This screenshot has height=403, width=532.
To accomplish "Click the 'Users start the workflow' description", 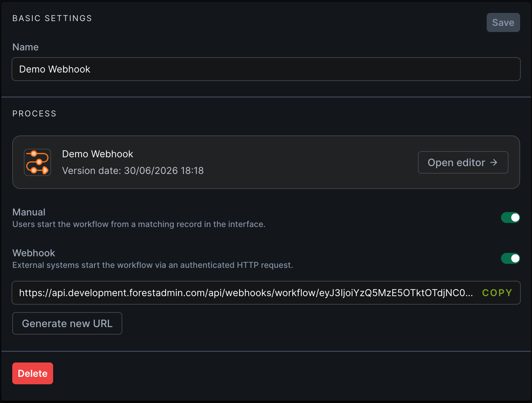I will 139,224.
